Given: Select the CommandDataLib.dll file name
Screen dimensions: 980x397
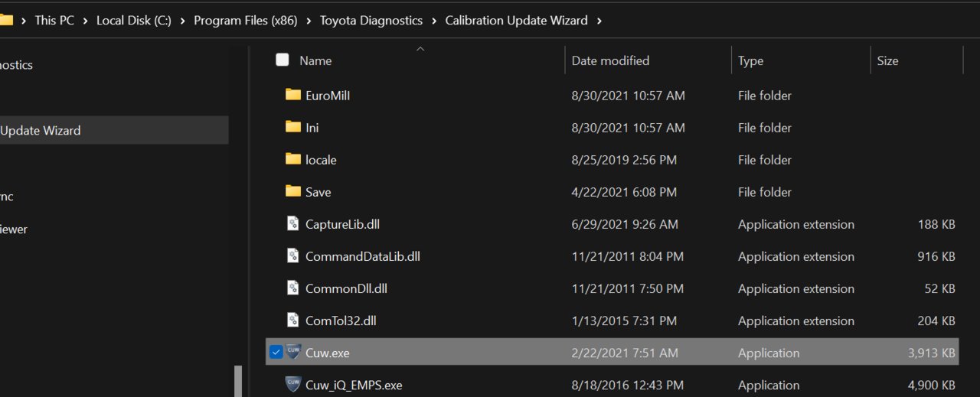Looking at the screenshot, I should (x=363, y=256).
